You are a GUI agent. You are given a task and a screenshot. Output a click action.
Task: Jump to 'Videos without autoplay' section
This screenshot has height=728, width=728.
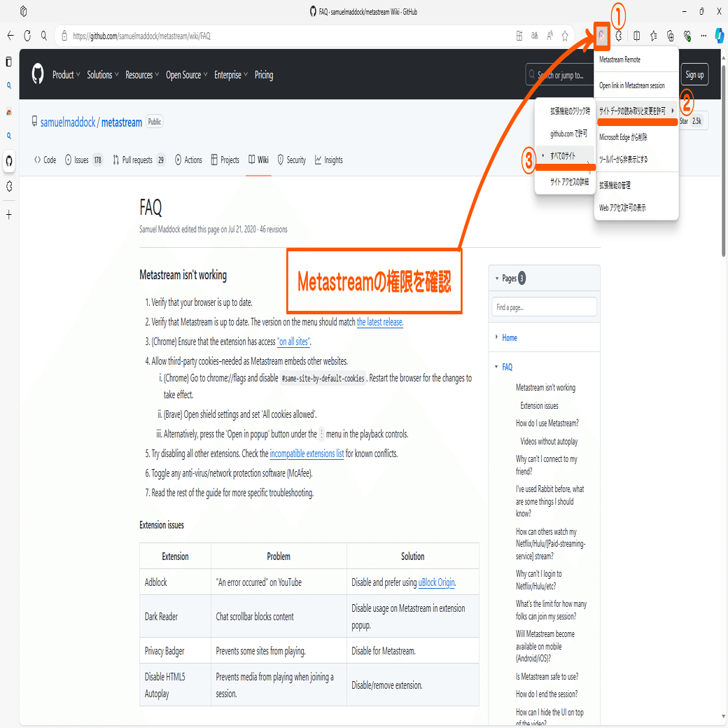point(549,441)
